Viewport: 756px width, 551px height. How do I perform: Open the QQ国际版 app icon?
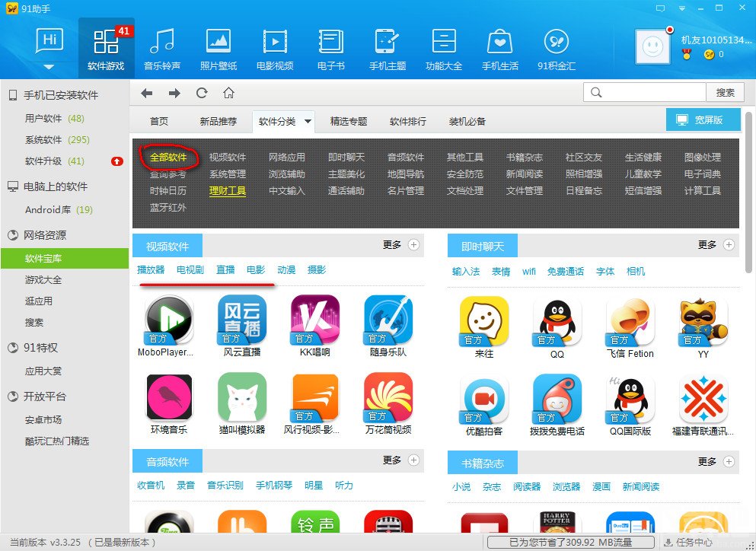pyautogui.click(x=630, y=399)
